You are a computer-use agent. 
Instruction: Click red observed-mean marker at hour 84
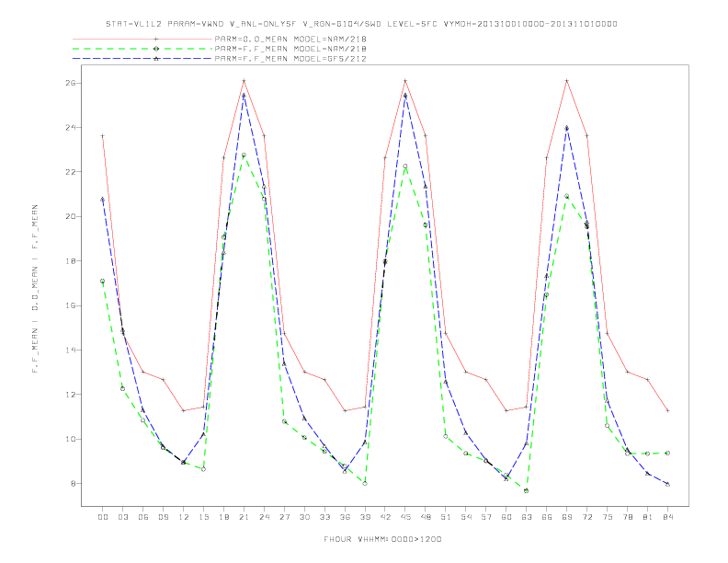pos(667,410)
